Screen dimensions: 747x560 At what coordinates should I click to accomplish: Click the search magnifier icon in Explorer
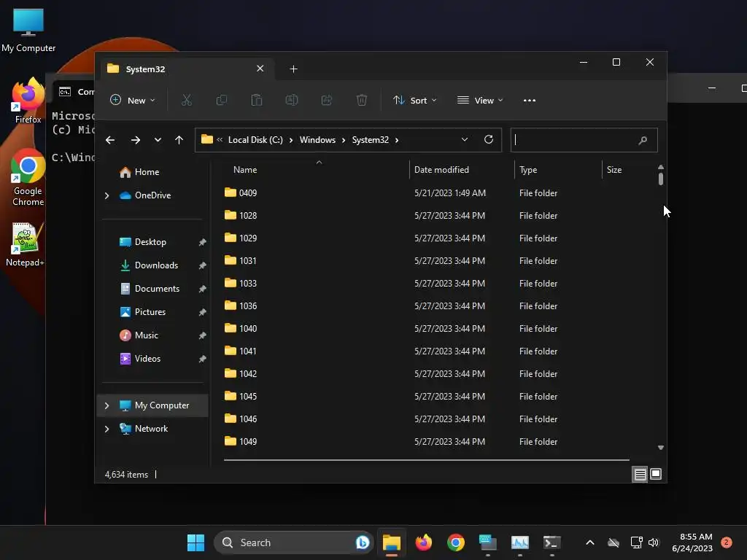(x=643, y=140)
